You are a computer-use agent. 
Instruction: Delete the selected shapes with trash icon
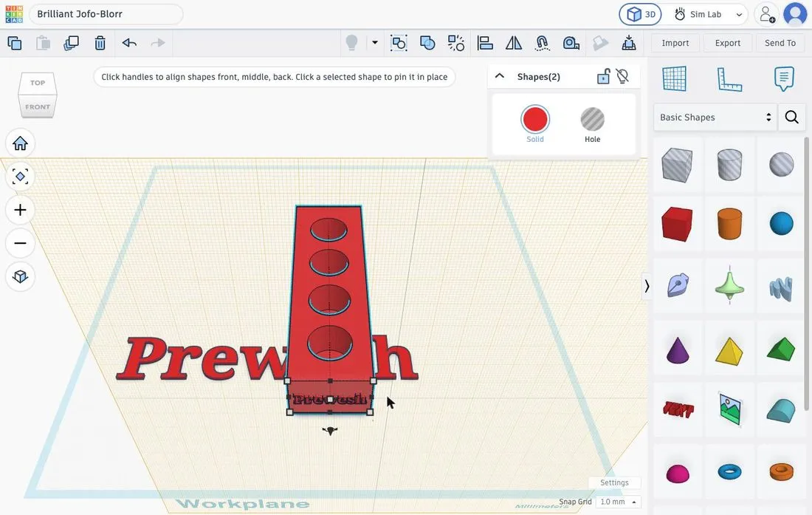pos(100,43)
